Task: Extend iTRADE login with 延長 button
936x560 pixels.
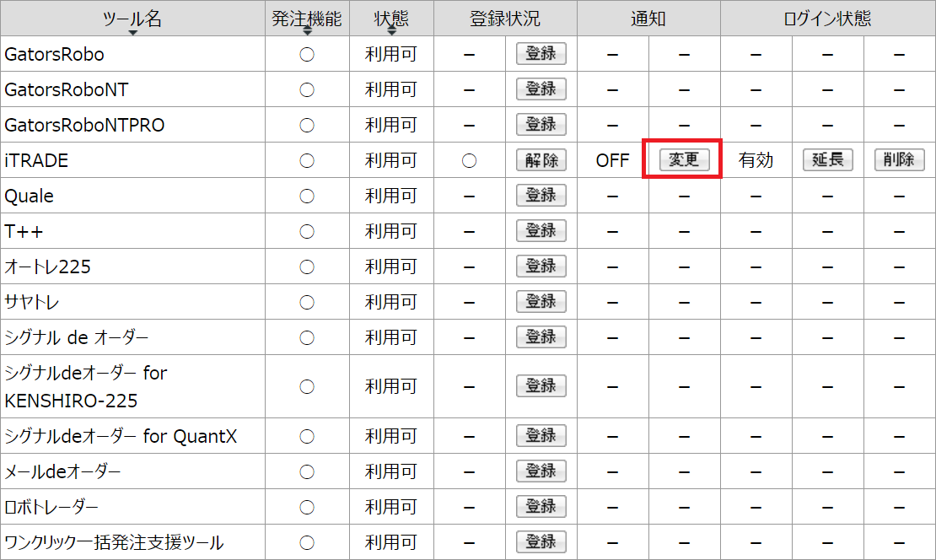Action: tap(827, 160)
